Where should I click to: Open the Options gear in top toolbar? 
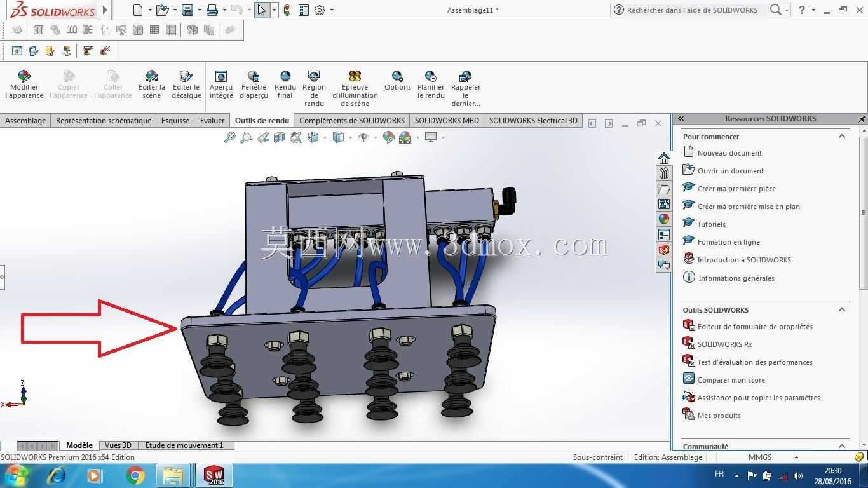click(320, 10)
